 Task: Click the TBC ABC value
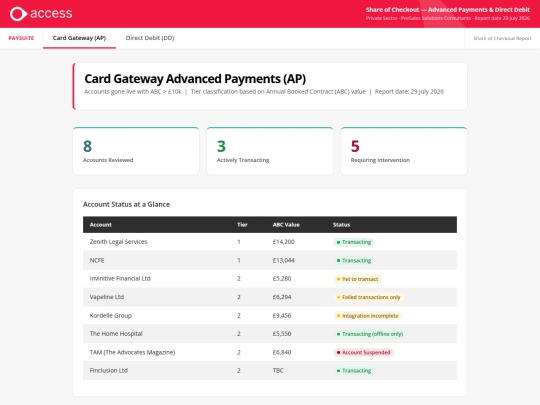tap(278, 371)
